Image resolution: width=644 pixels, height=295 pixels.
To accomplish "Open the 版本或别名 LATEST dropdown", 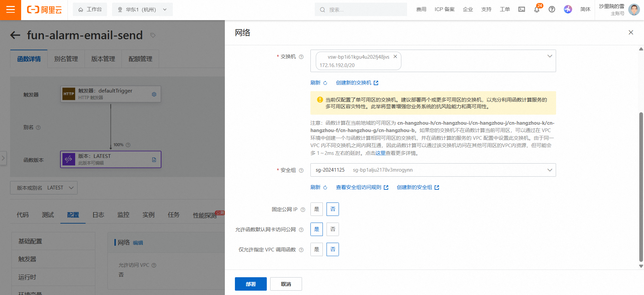I will 44,188.
